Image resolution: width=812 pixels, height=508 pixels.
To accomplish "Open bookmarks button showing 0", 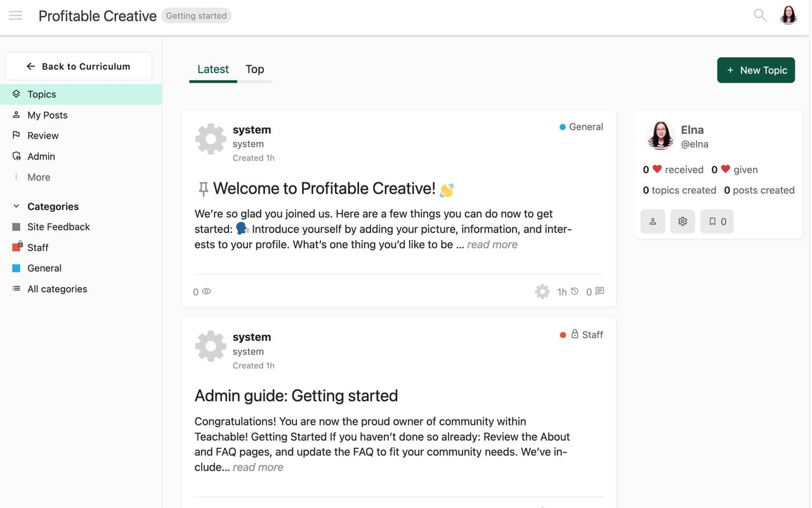I will (x=717, y=222).
